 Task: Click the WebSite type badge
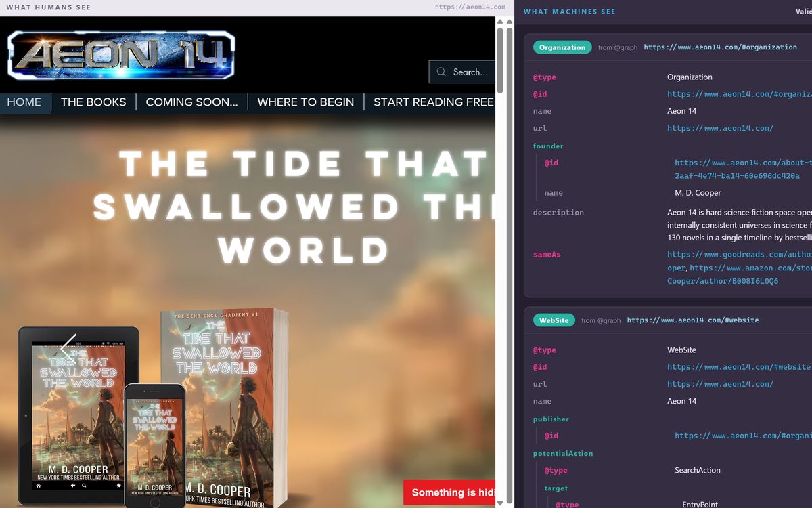554,320
